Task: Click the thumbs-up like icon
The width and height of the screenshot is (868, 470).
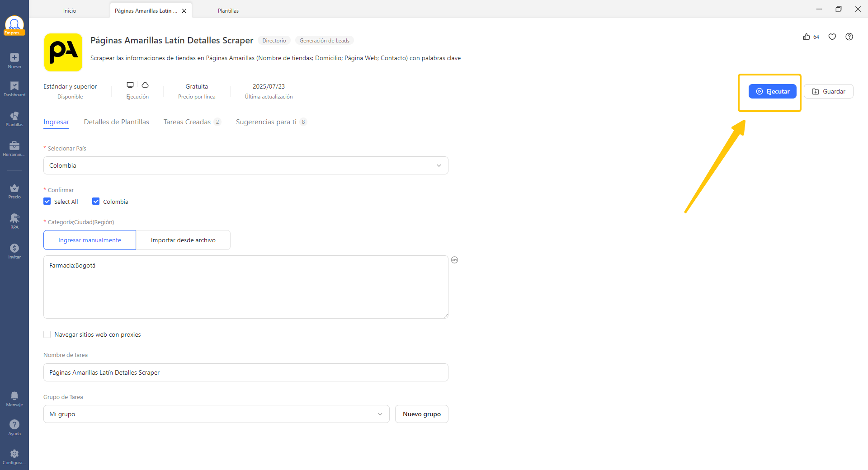Action: 807,37
